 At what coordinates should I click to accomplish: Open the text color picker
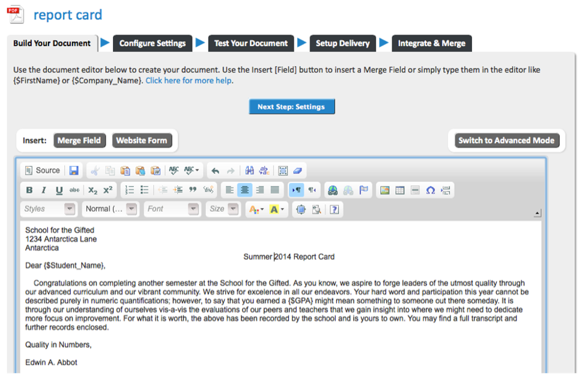coord(254,209)
